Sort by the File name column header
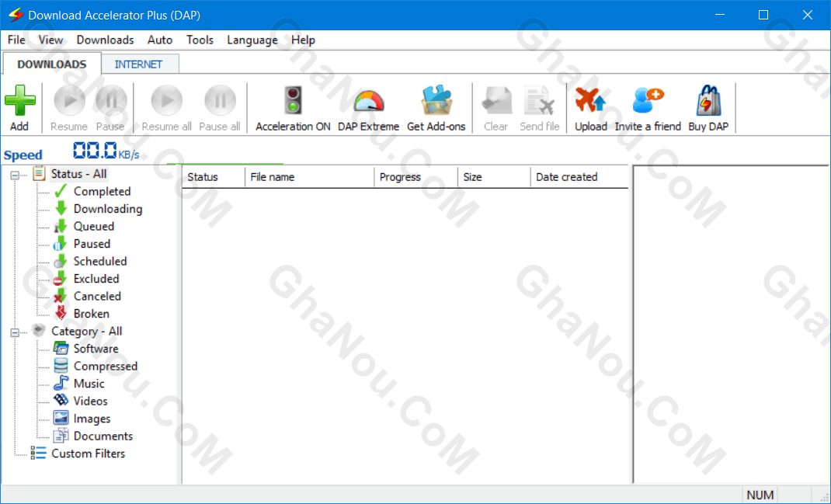 [310, 177]
